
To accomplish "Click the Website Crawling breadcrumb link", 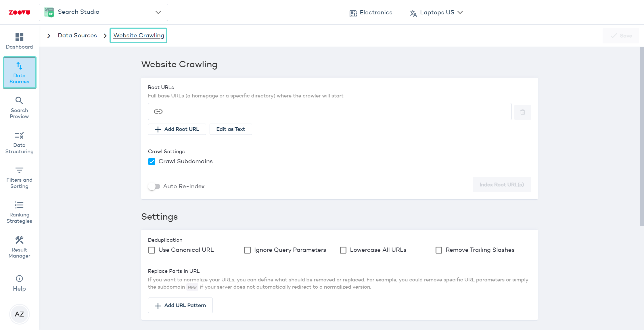I will pyautogui.click(x=139, y=35).
